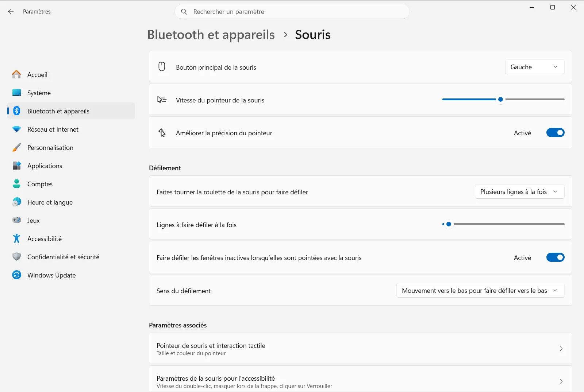
Task: Toggle Améliorer la précision du pointeur switch
Action: 555,133
